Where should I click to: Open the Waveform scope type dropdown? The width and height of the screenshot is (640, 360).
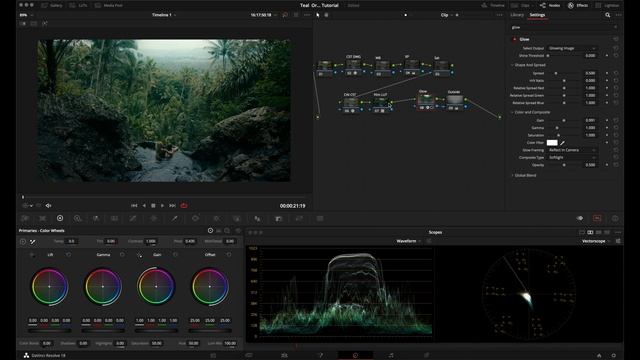(x=409, y=241)
